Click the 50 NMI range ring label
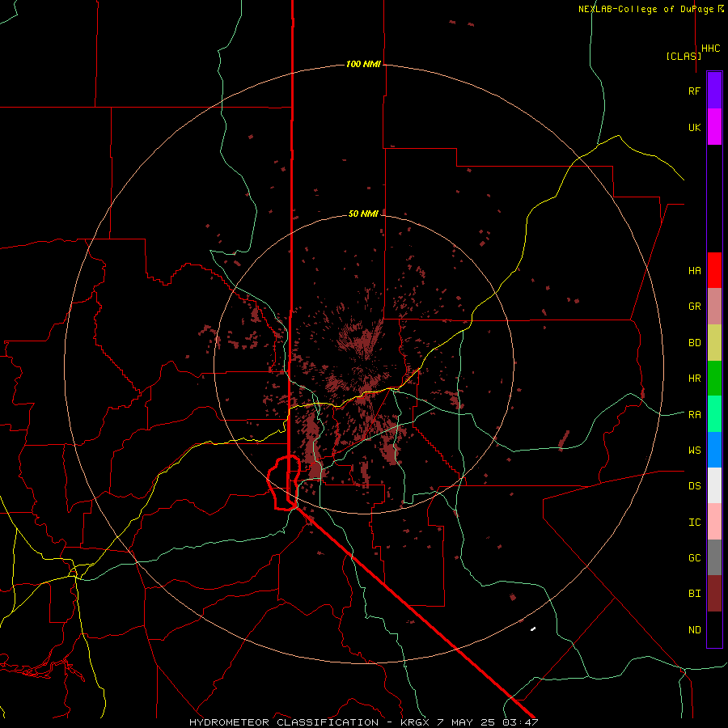The height and width of the screenshot is (728, 728). (363, 214)
